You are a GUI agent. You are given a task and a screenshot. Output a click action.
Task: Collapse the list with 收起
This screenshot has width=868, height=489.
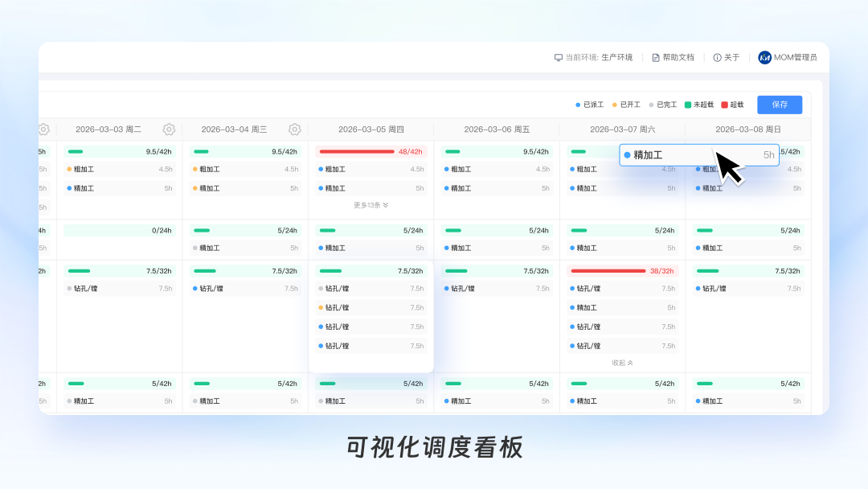[x=622, y=363]
